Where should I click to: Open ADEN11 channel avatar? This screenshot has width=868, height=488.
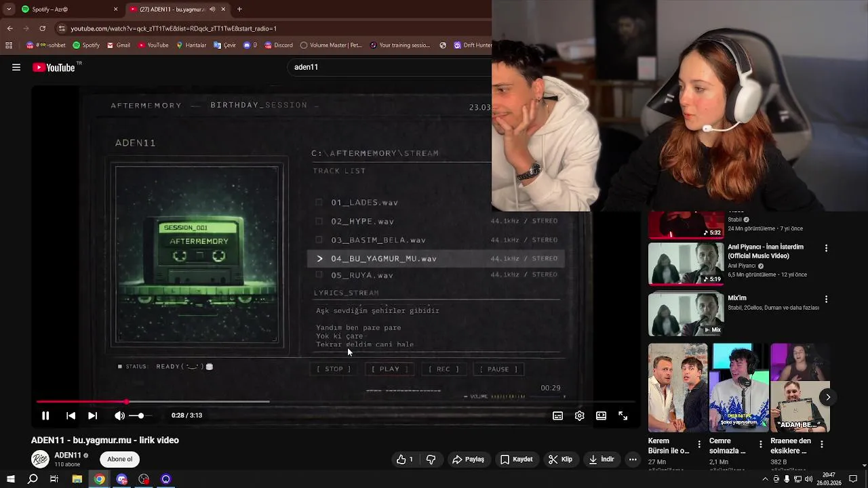[x=41, y=459]
